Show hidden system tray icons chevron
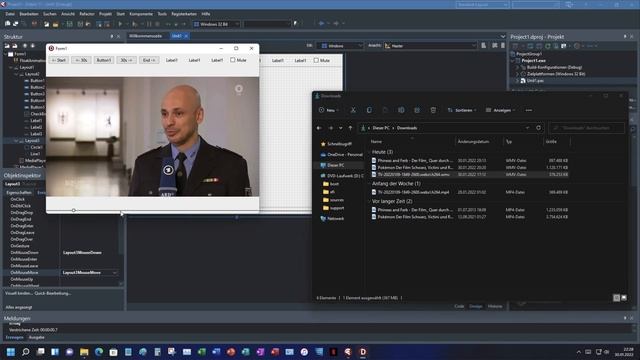This screenshot has width=640, height=360. pos(579,352)
